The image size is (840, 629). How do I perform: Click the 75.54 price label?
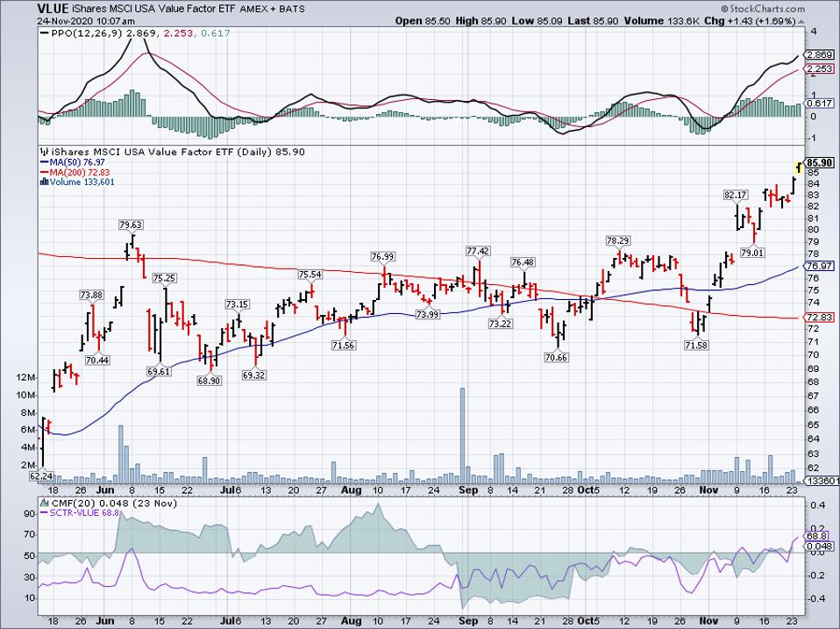click(x=310, y=275)
